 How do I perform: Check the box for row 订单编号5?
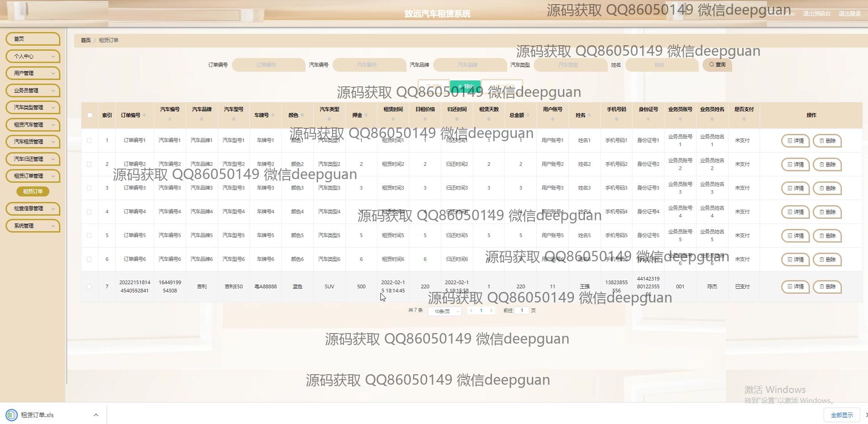point(89,236)
